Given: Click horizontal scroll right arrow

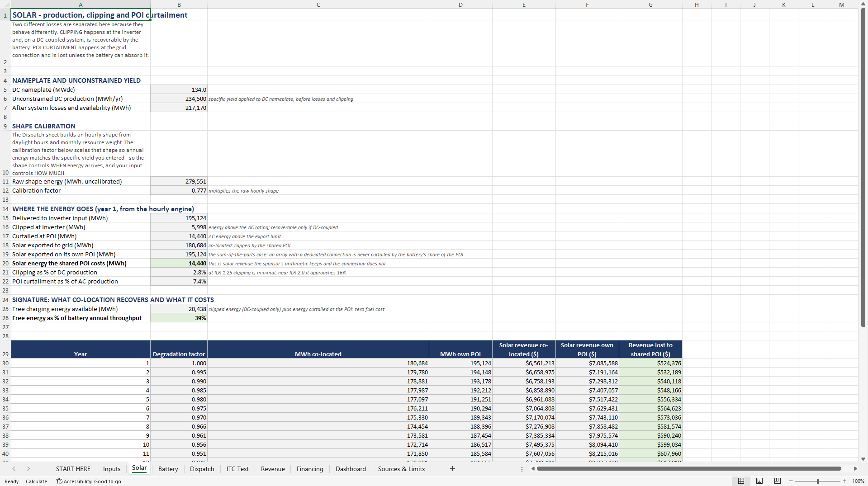Looking at the screenshot, I should 855,469.
